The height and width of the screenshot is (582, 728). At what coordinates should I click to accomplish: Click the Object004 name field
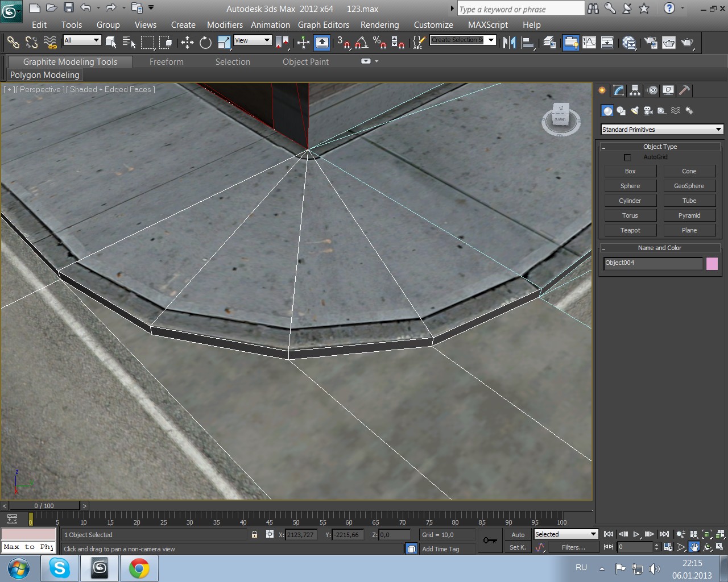click(653, 263)
